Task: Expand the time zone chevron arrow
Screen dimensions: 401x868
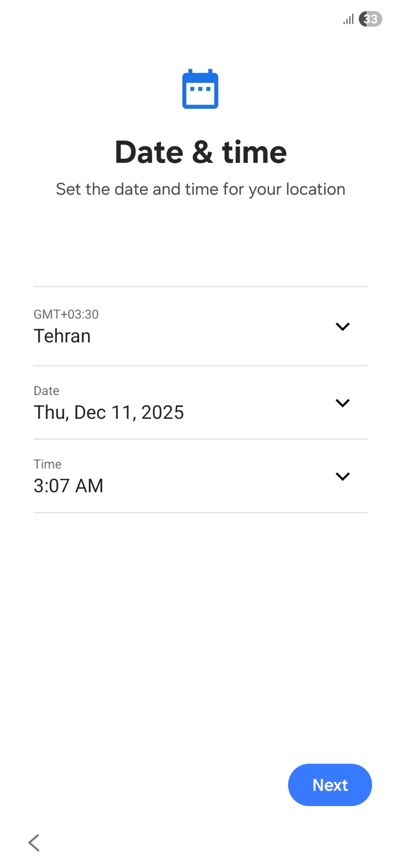Action: pos(342,326)
